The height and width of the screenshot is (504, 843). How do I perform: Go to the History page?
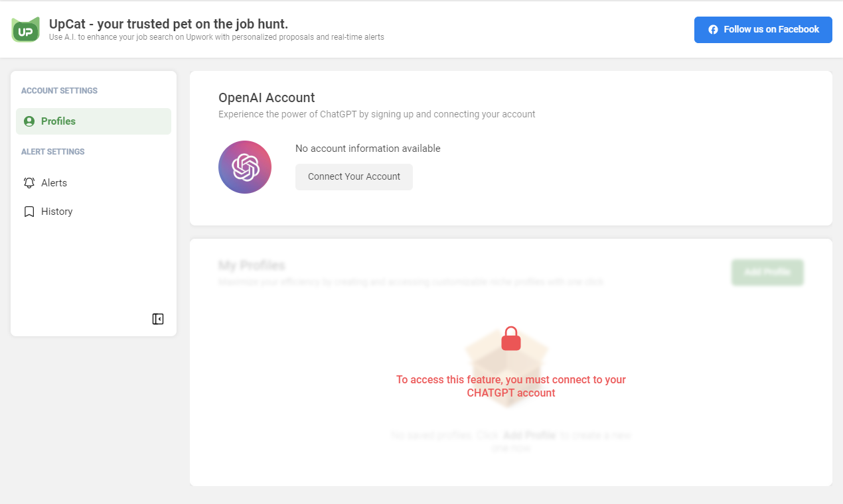point(57,212)
